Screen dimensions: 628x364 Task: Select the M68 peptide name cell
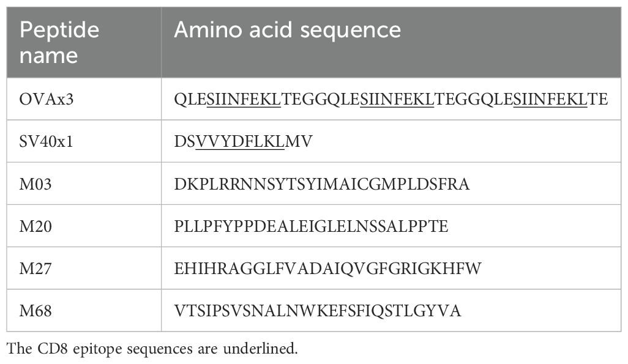coord(36,311)
